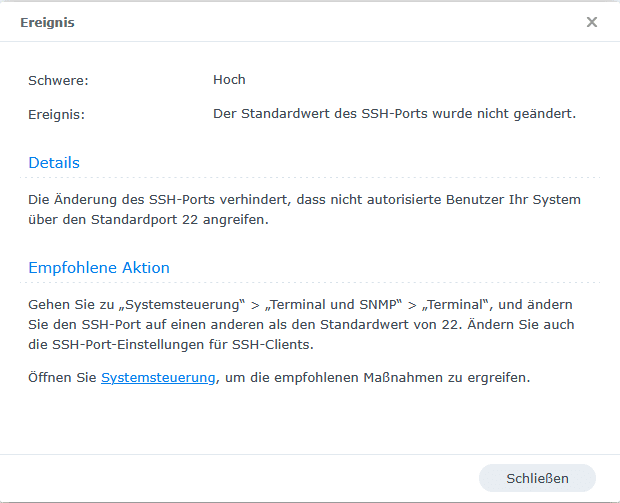
Task: Click the Ereignis dialog title text
Action: 47,22
